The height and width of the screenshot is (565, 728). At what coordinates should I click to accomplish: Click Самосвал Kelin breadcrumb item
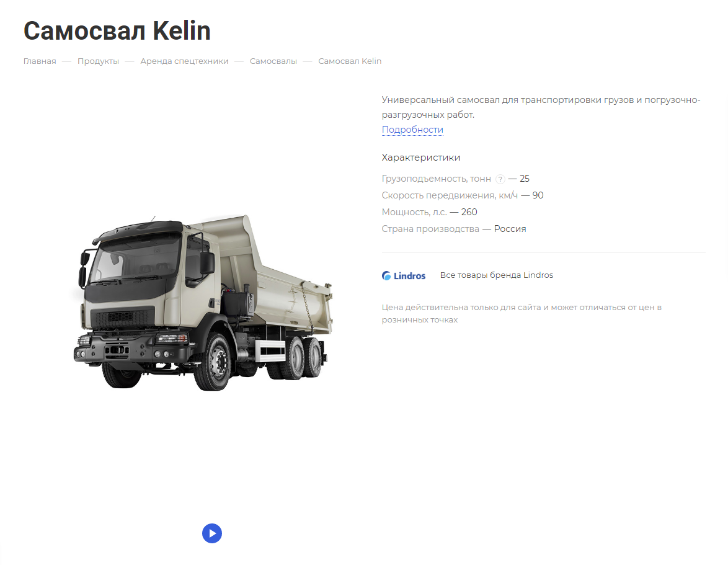pos(350,61)
